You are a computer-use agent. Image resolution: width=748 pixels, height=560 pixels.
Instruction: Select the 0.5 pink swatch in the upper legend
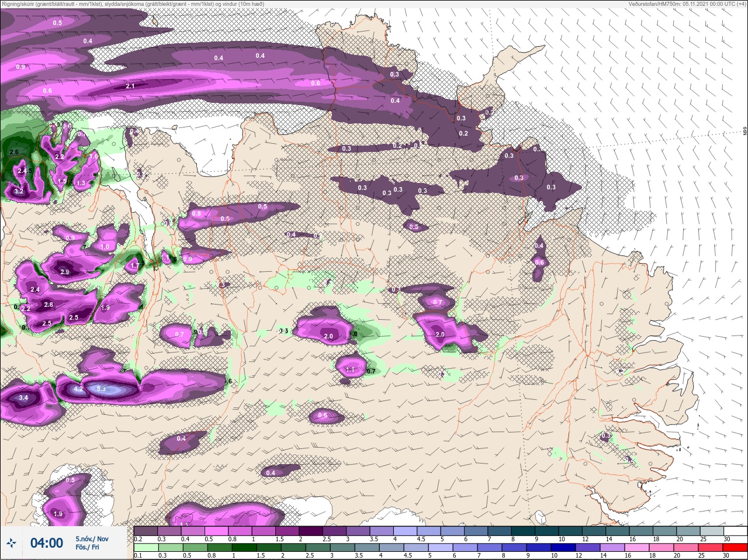pyautogui.click(x=216, y=531)
